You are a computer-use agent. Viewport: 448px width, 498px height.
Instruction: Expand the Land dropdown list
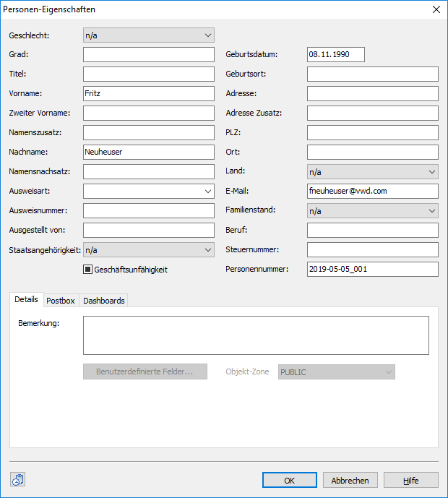(372, 171)
